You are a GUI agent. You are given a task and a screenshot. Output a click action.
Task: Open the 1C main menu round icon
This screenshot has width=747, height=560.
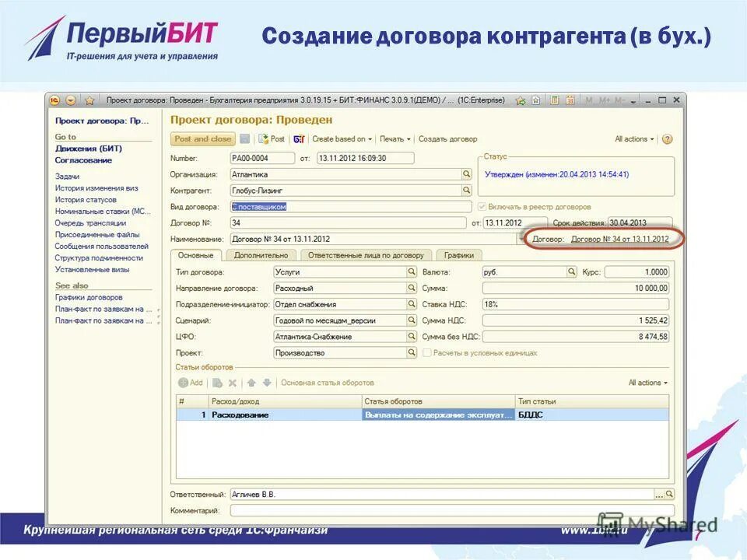55,100
